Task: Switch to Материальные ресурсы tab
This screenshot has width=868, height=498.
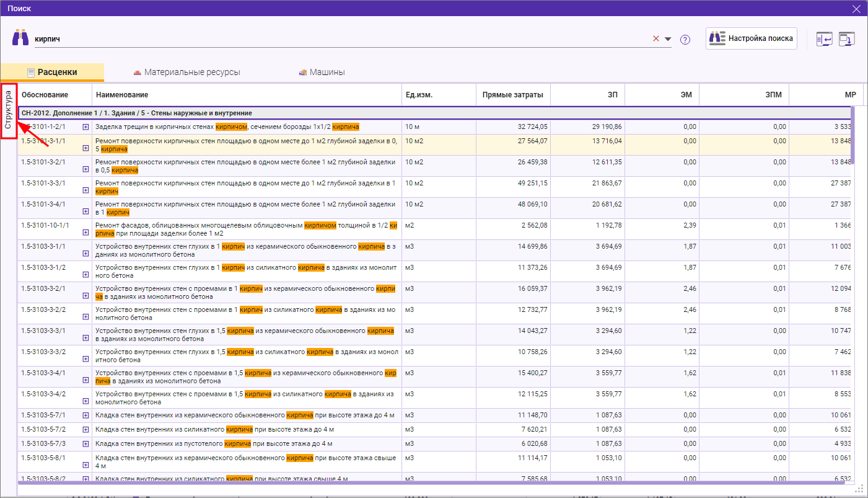Action: pos(186,72)
